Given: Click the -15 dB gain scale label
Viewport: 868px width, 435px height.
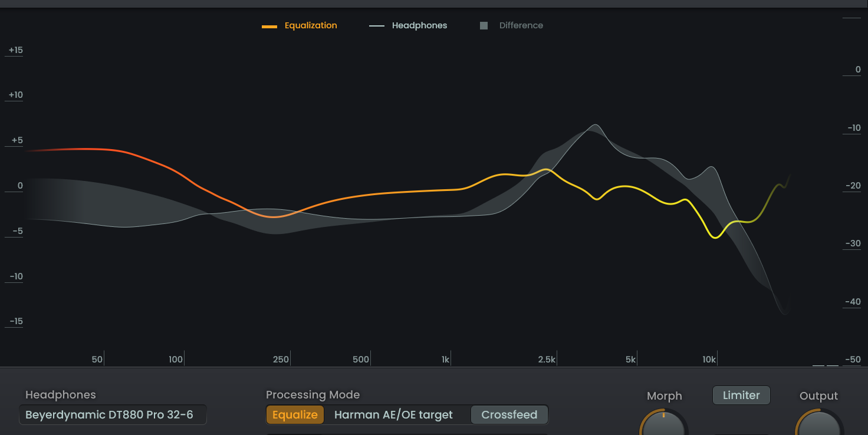Looking at the screenshot, I should [15, 321].
